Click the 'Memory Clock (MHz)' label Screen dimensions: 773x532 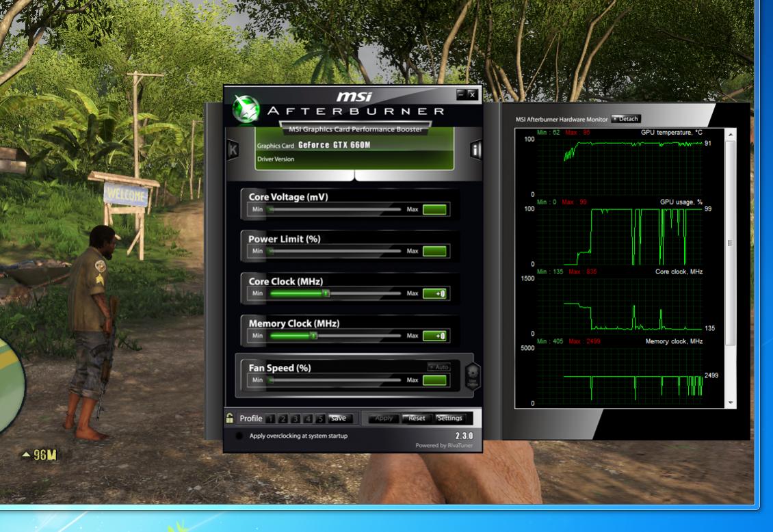(x=294, y=323)
